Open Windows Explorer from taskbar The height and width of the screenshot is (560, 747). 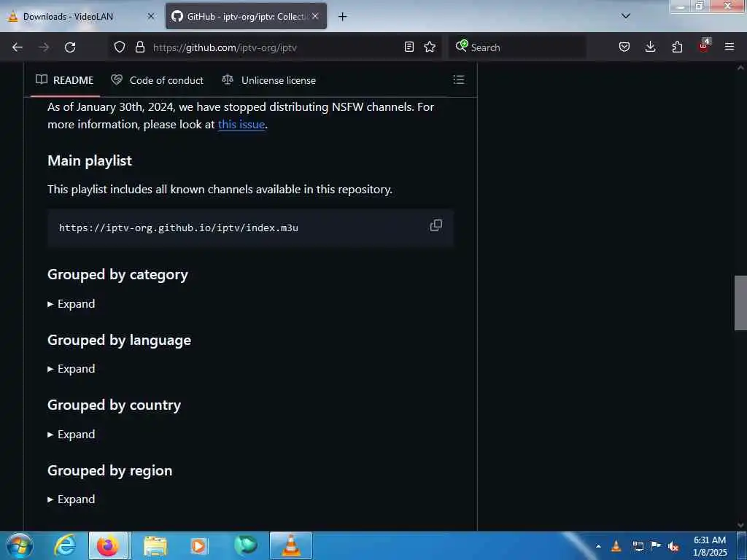click(x=155, y=545)
